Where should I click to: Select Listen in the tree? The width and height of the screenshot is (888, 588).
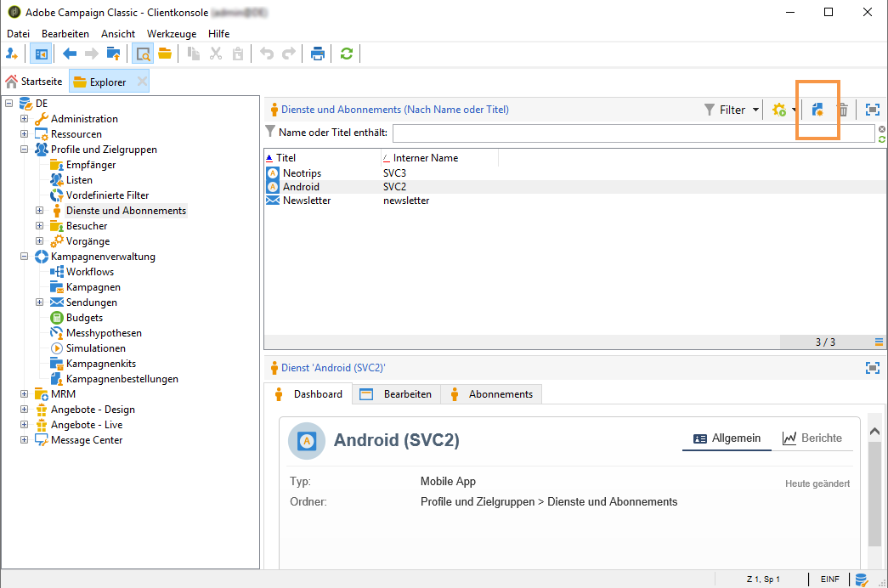79,179
